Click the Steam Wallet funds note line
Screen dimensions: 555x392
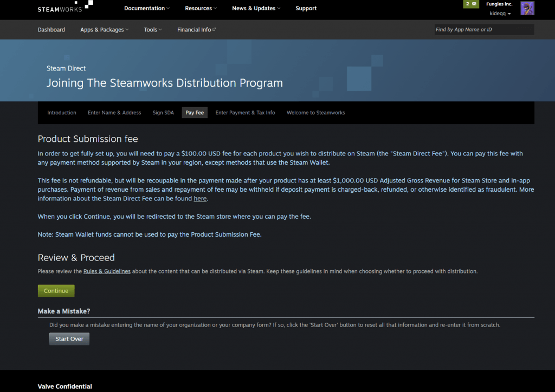coord(150,234)
